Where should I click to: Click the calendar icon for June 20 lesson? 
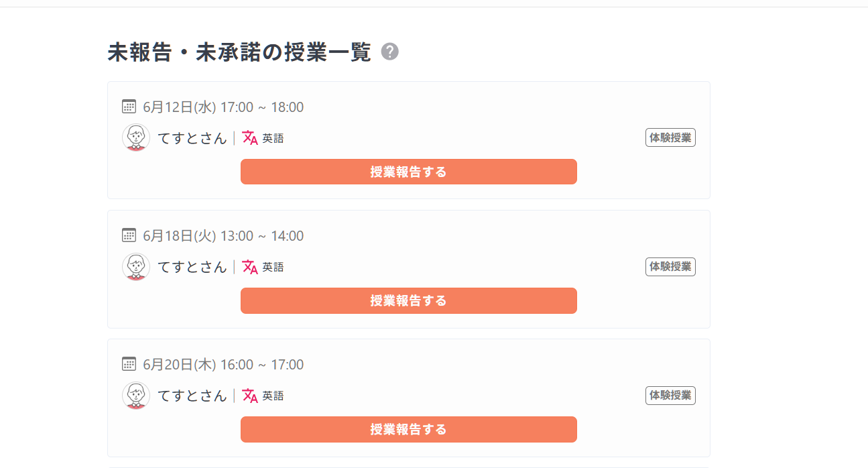click(x=129, y=364)
